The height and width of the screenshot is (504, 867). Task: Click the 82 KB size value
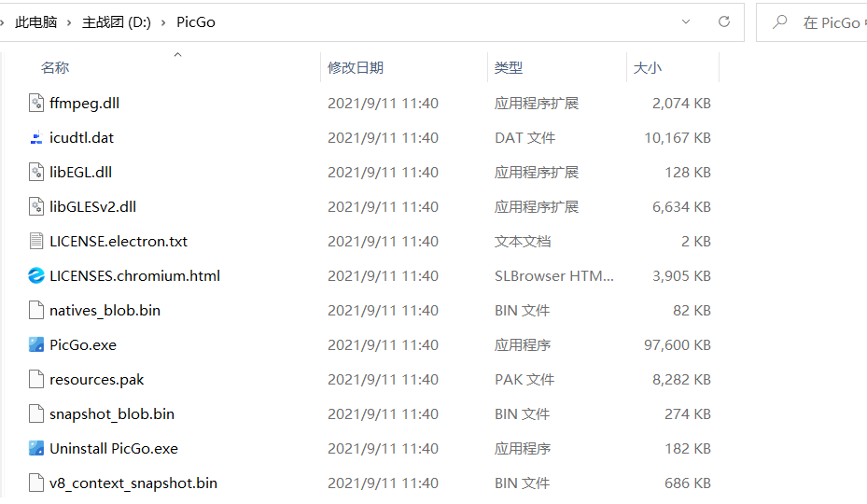click(692, 311)
